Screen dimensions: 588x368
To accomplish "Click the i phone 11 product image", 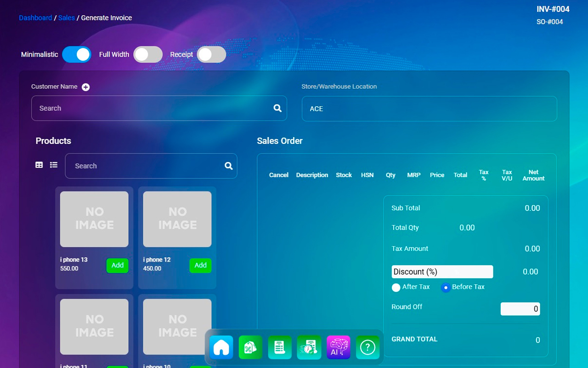I will tap(94, 327).
